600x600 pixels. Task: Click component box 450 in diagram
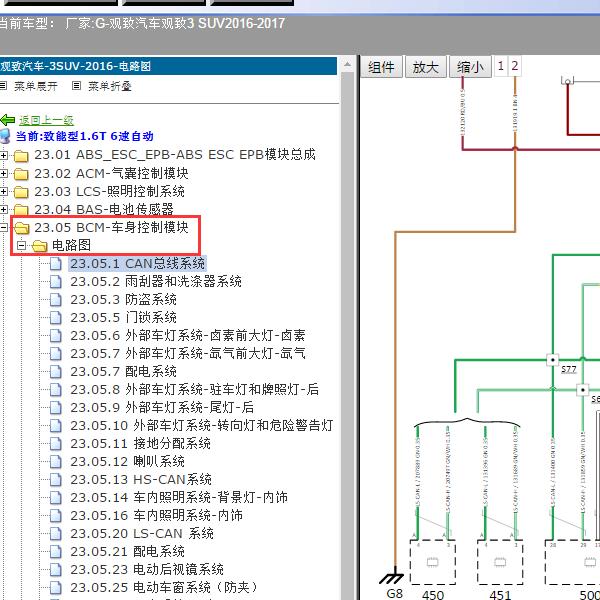click(432, 562)
